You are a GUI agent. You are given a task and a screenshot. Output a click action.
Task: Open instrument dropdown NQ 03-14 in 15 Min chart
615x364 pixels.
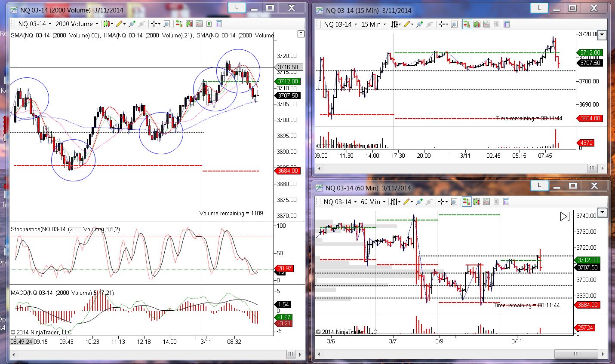pyautogui.click(x=341, y=24)
